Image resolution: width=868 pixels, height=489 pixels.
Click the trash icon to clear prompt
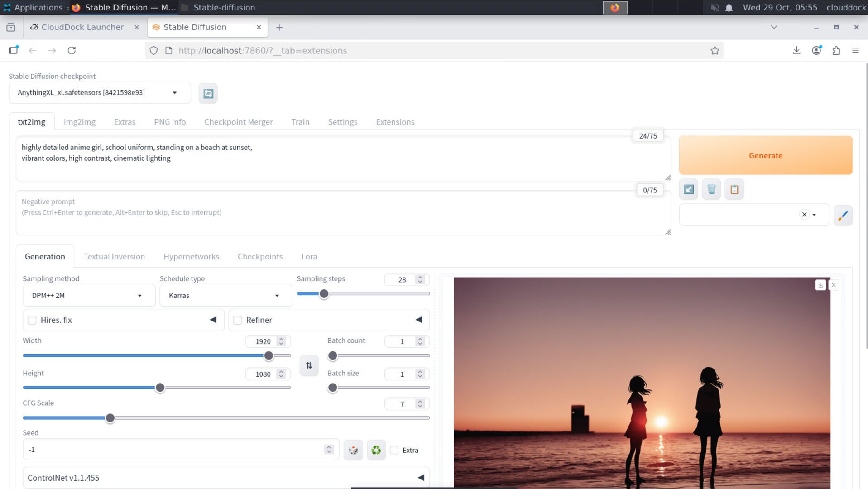[x=711, y=189]
